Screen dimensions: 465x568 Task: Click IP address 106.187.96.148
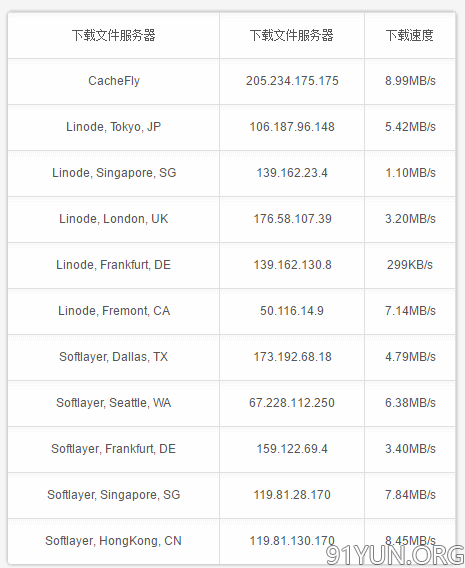click(292, 127)
